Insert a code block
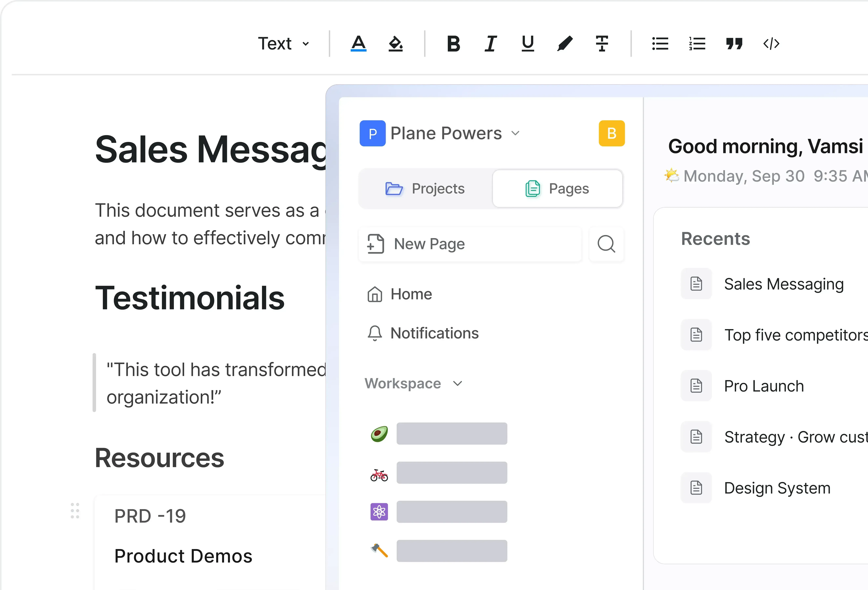Viewport: 868px width, 590px height. 771,44
